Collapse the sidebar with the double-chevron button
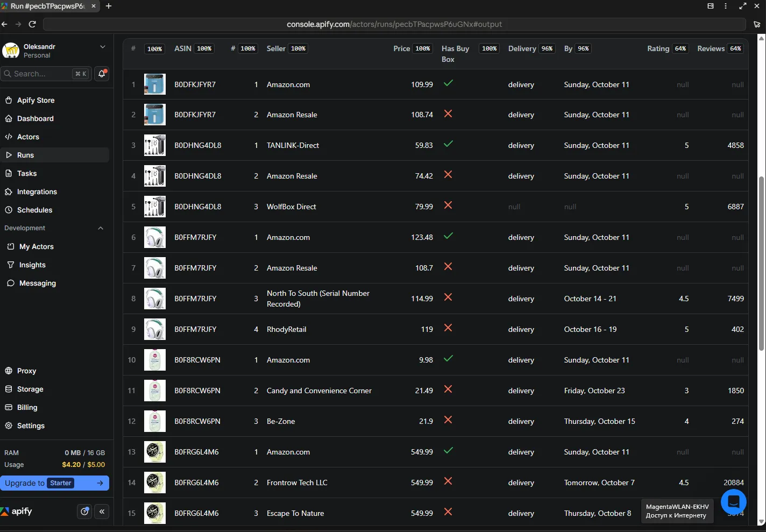 102,512
